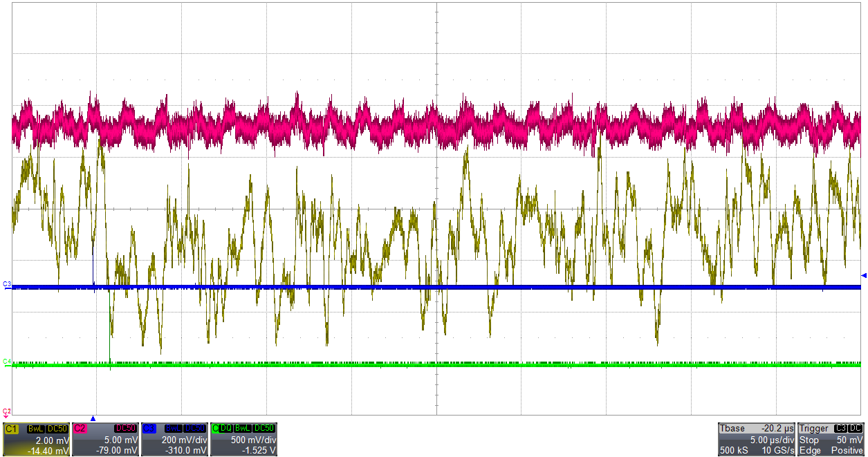
Task: Click the 500 kS sample count value
Action: point(734,450)
